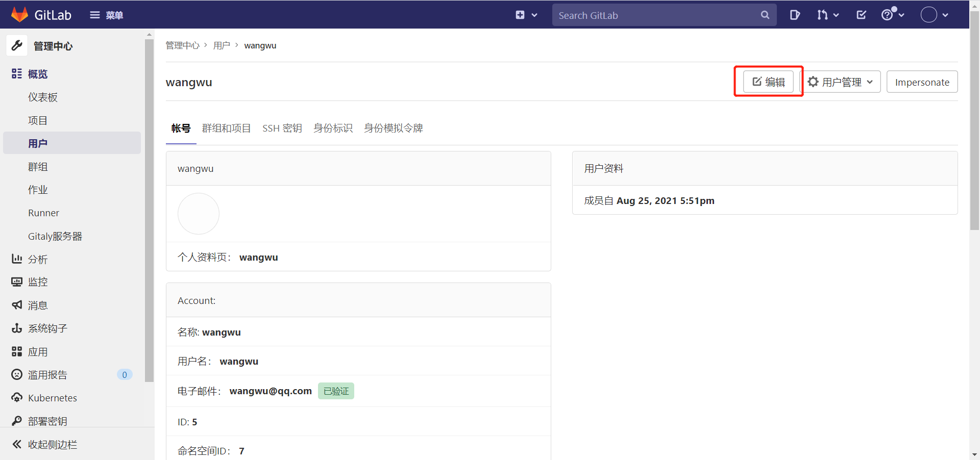Screen dimensions: 980x460
Task: Focus the Search GitLab field
Action: point(664,15)
